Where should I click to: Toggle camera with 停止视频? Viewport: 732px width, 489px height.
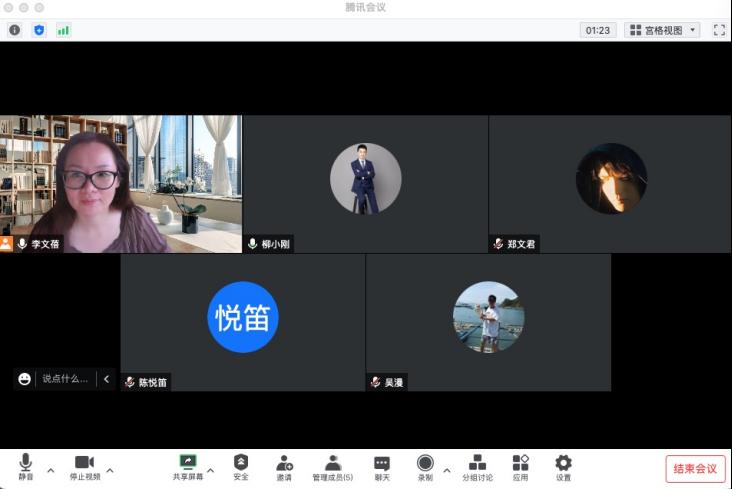[84, 467]
